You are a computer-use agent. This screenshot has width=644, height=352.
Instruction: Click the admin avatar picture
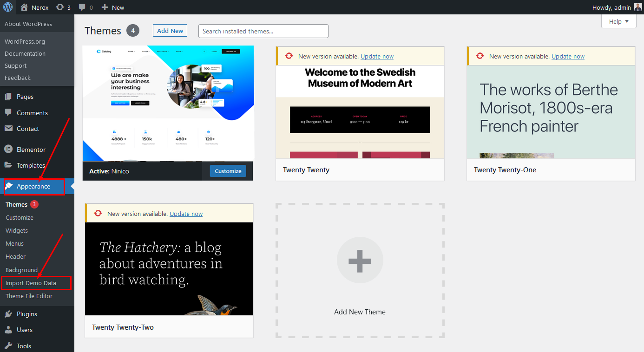click(638, 7)
